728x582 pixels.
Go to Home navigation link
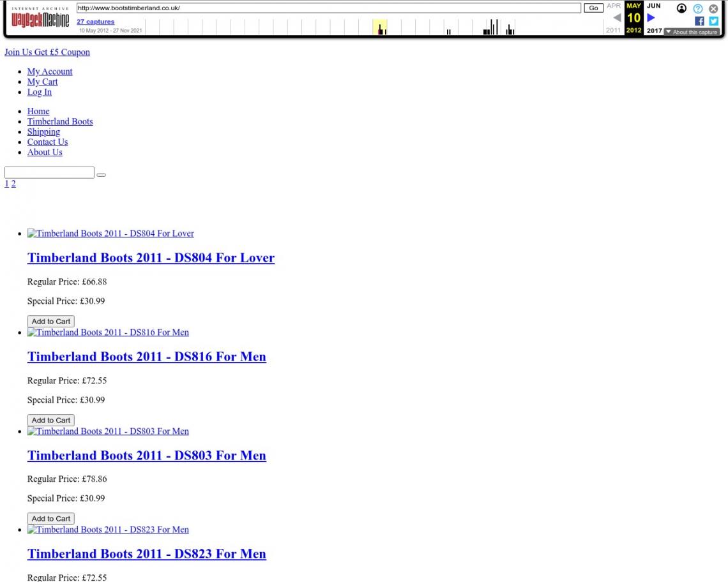38,112
